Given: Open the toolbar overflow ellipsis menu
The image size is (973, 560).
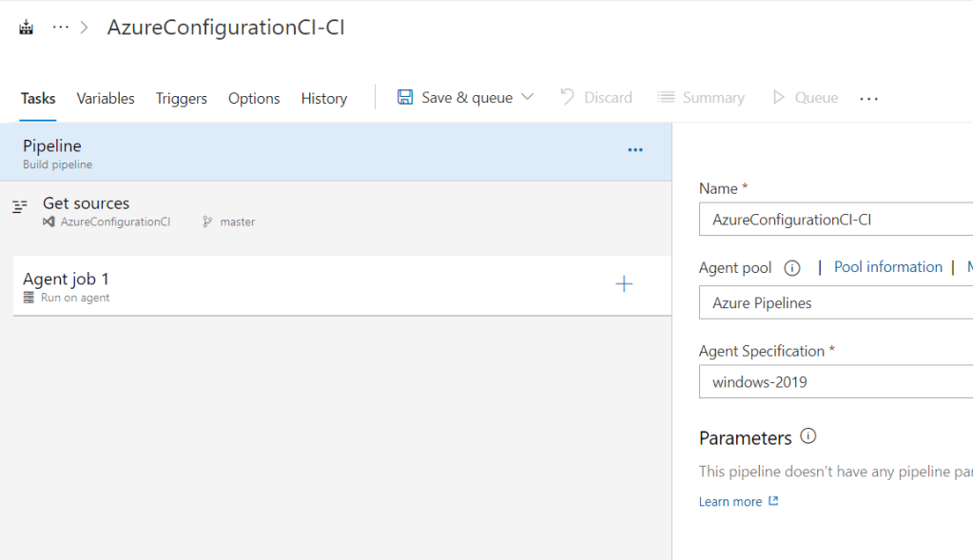Looking at the screenshot, I should 868,99.
